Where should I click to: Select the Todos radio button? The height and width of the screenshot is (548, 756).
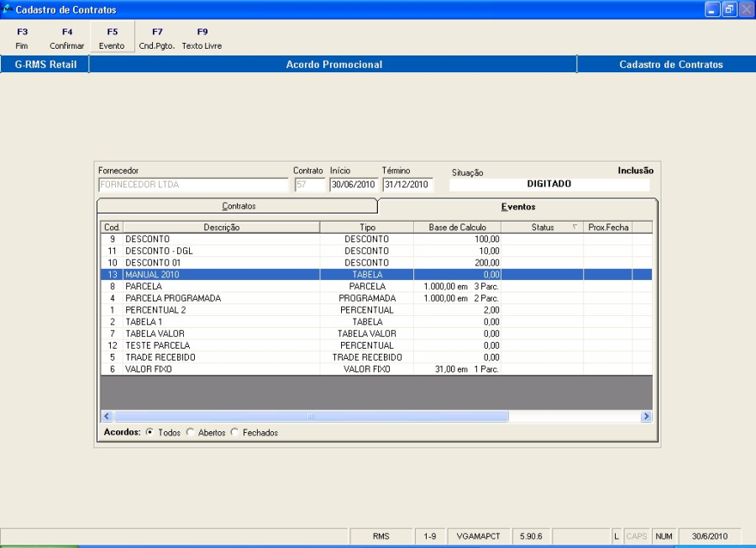[150, 432]
